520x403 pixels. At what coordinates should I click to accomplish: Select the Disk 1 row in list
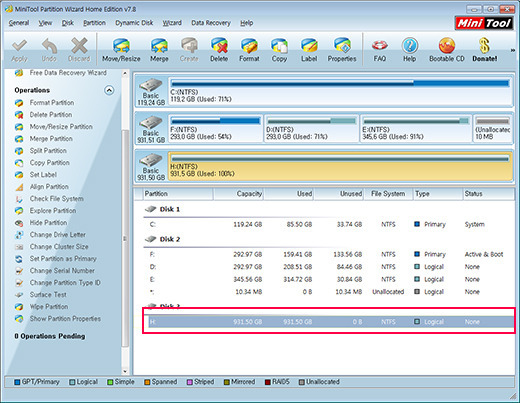click(329, 209)
